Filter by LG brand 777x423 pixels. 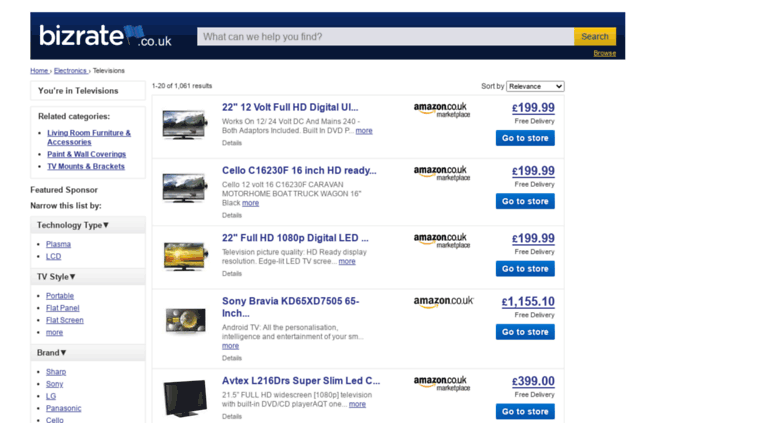coord(51,396)
